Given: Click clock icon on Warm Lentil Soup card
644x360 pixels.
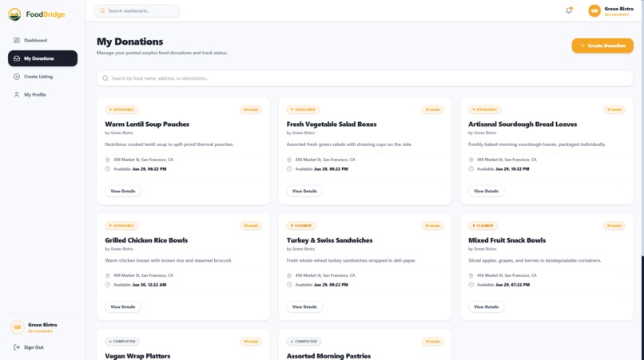Looking at the screenshot, I should click(x=108, y=168).
